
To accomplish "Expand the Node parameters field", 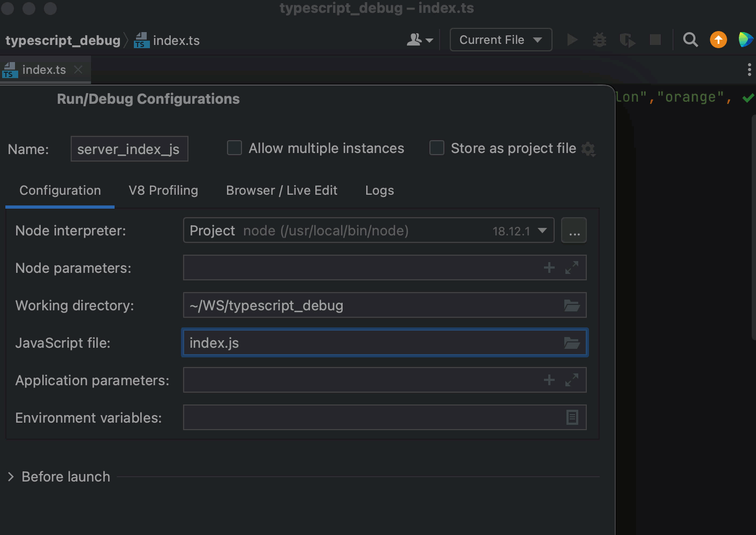I will coord(572,267).
